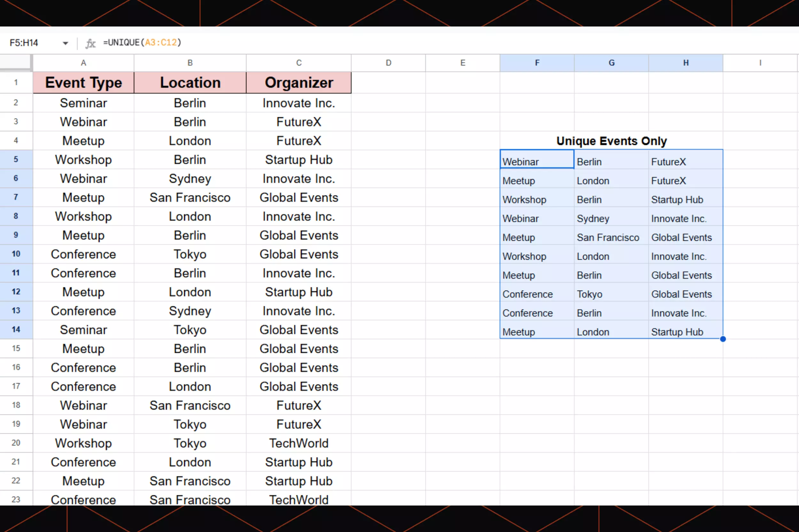Select row 20 header
Viewport: 799px width, 532px height.
click(16, 443)
